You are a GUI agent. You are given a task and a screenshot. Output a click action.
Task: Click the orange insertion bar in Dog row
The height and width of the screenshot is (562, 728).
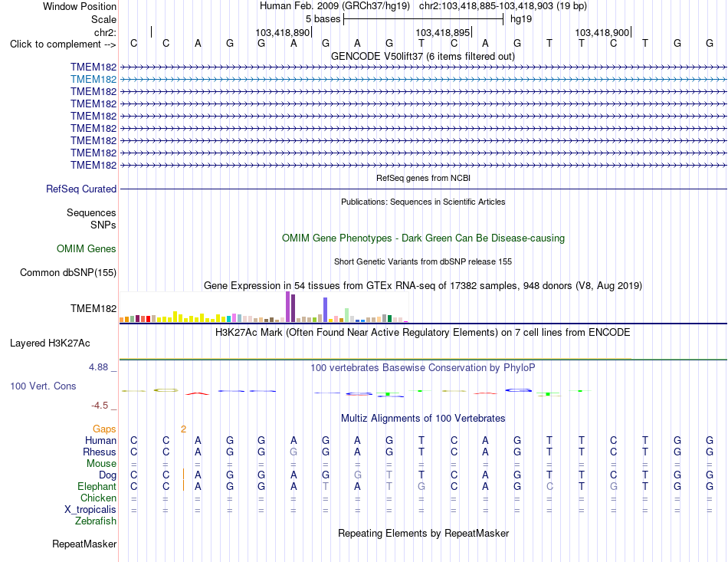click(x=184, y=475)
